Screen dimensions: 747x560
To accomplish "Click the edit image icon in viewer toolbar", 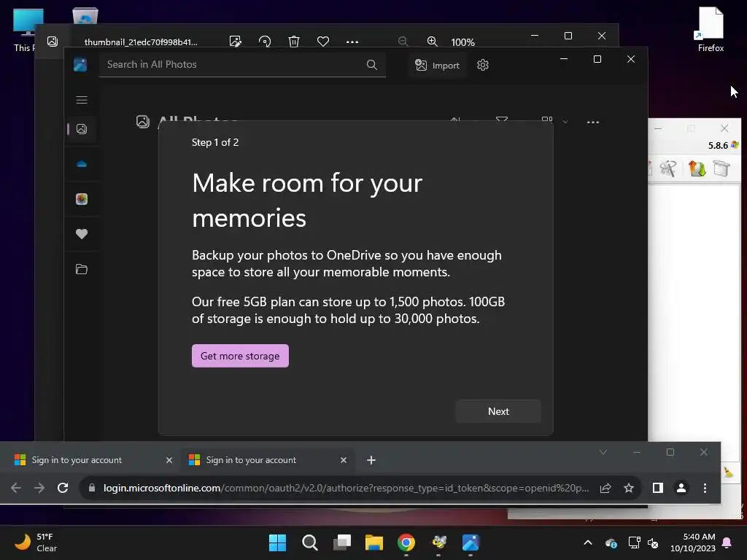I will click(236, 42).
